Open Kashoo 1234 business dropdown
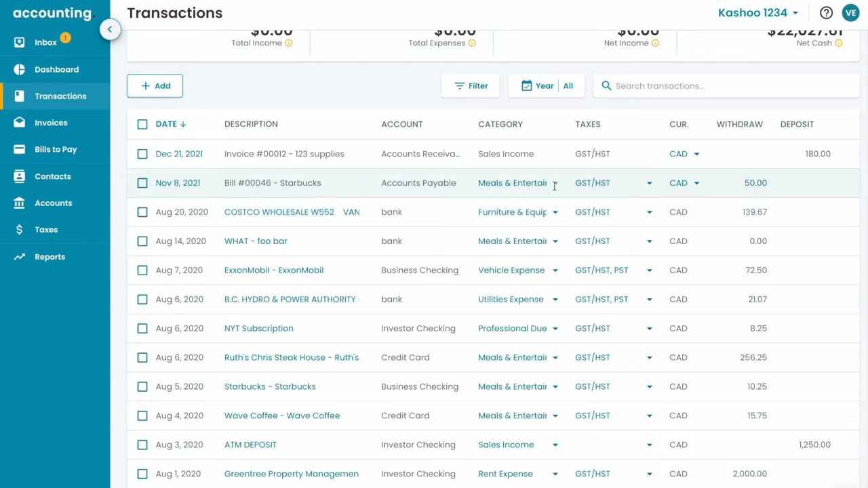 (758, 13)
